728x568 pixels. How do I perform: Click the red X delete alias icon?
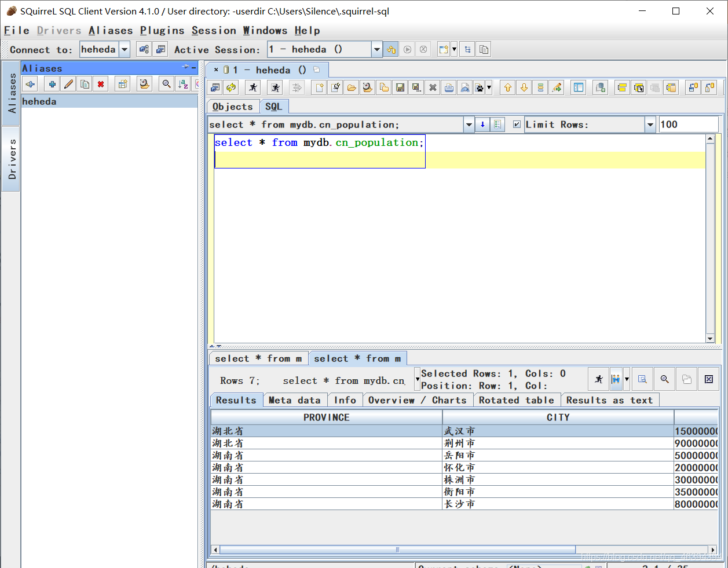click(x=101, y=84)
